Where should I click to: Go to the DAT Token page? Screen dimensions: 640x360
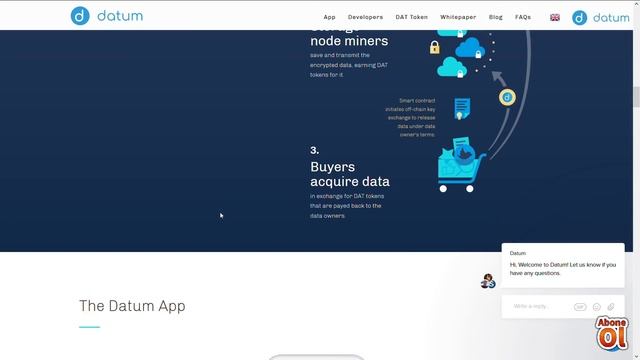point(411,17)
